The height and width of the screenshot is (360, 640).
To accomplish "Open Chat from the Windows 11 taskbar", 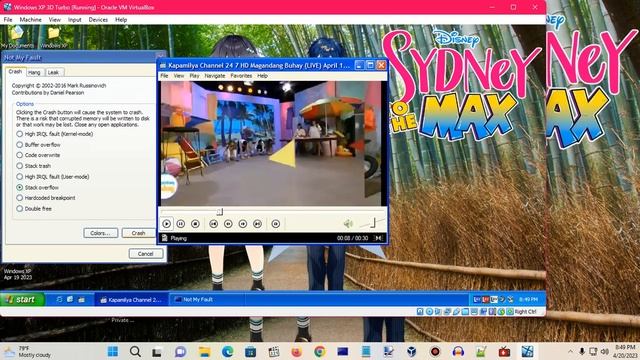I will [x=180, y=351].
